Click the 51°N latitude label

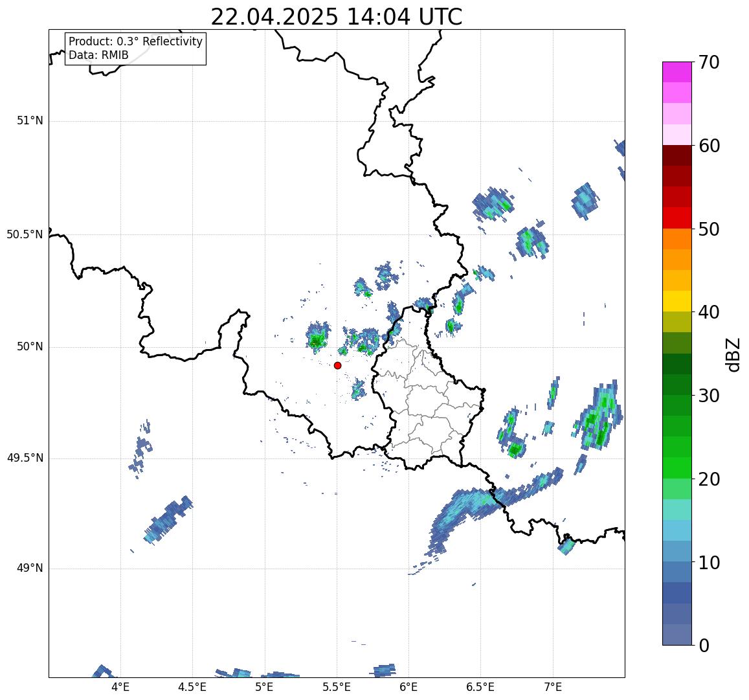tap(30, 121)
